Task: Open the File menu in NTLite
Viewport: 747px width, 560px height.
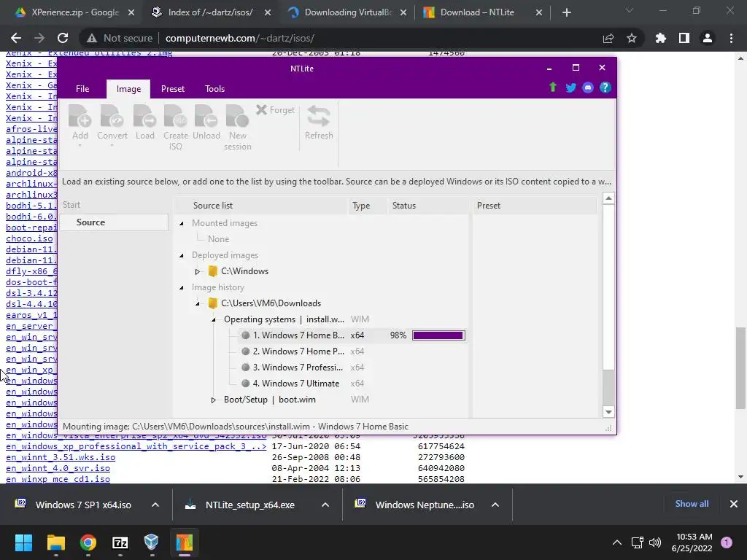Action: coord(82,89)
